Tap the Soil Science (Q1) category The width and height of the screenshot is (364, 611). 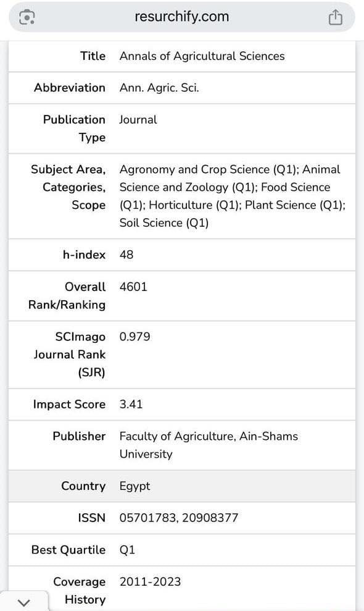point(164,223)
